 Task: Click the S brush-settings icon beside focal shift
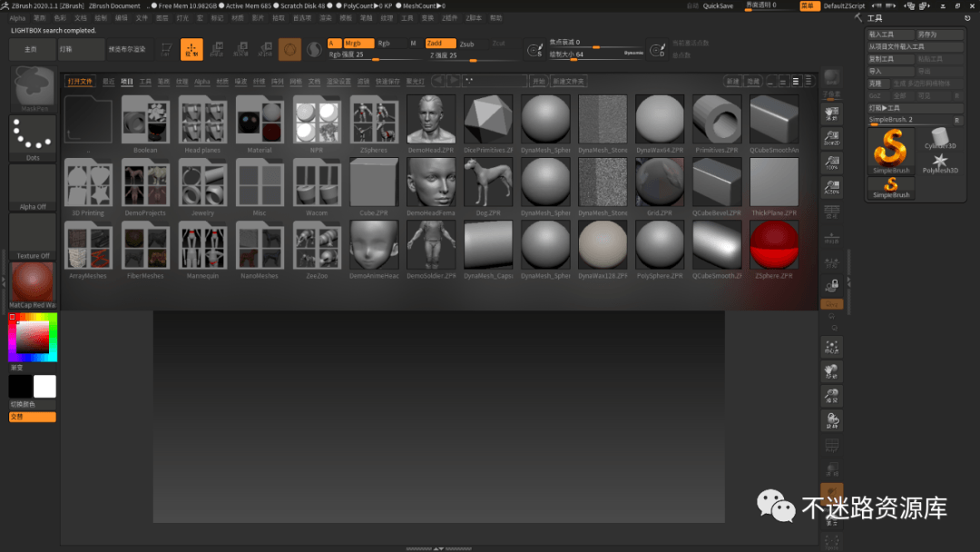click(535, 50)
